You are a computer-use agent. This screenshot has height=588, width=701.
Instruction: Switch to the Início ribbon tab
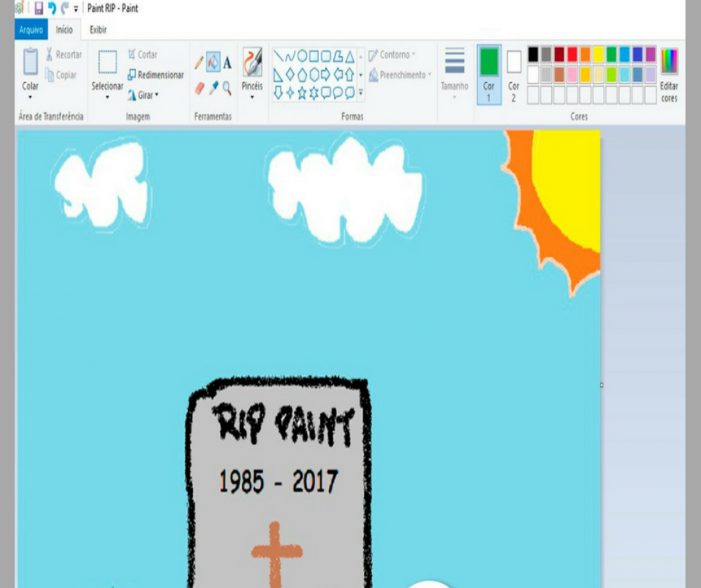pos(64,30)
